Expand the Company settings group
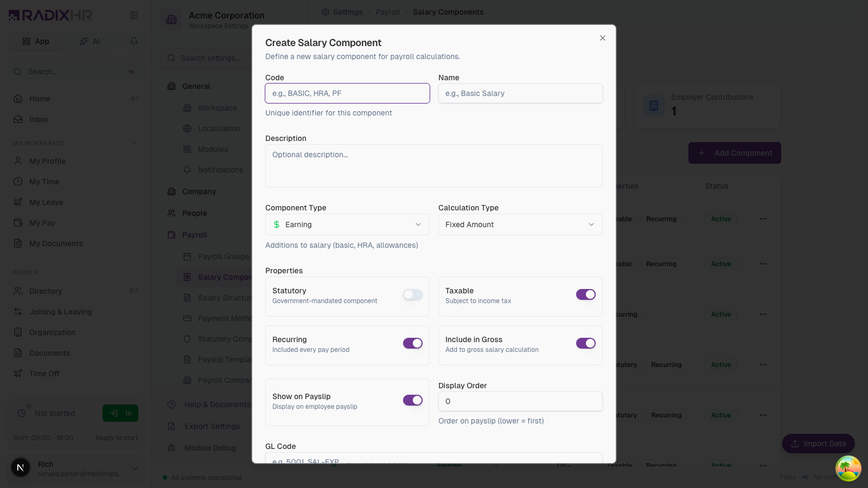Image resolution: width=868 pixels, height=488 pixels. point(199,191)
